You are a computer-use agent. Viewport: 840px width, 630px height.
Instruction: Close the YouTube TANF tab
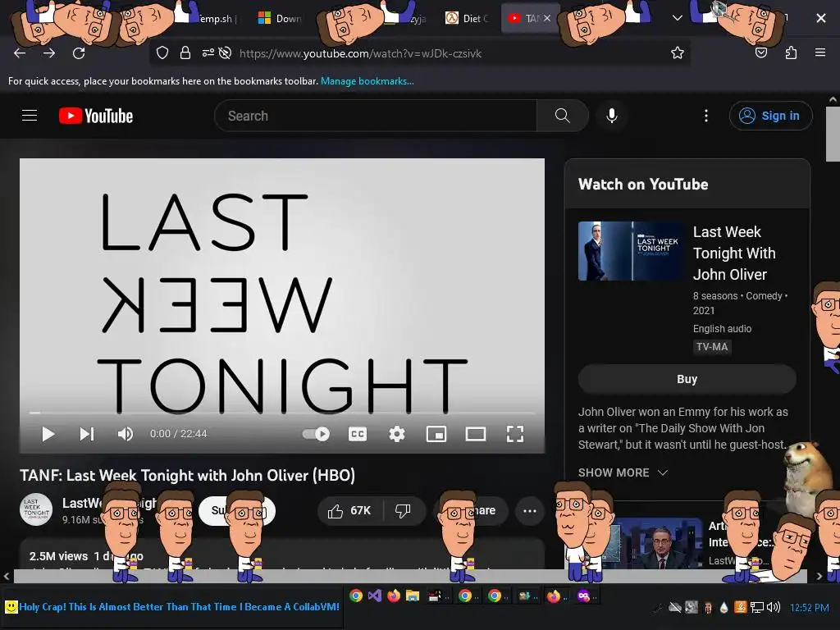(x=547, y=18)
